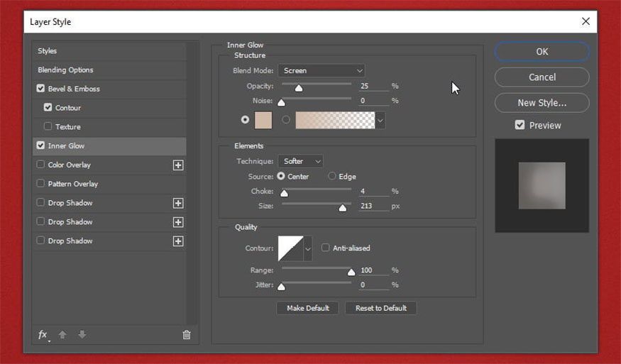Expand the Technique dropdown set to Softer
This screenshot has width=621, height=364.
(x=299, y=162)
